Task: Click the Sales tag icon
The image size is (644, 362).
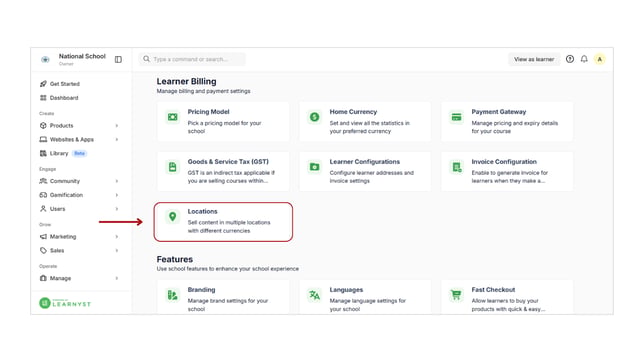Action: [x=43, y=250]
